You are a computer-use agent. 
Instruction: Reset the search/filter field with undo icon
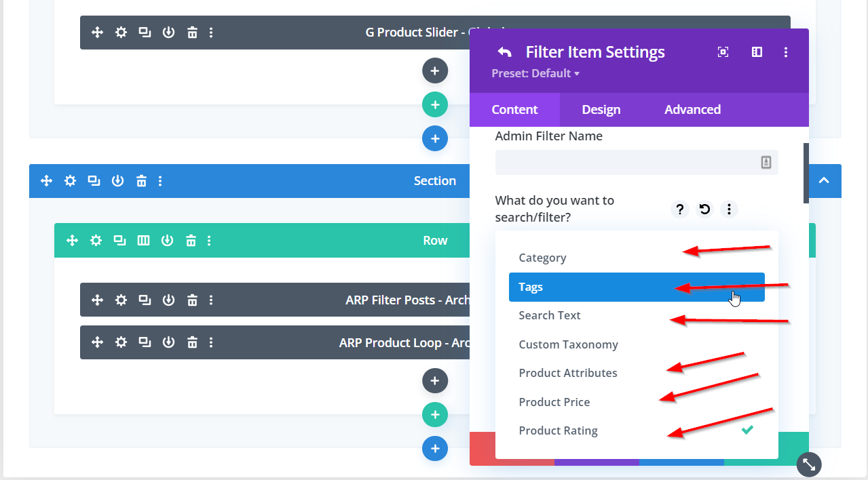coord(704,209)
